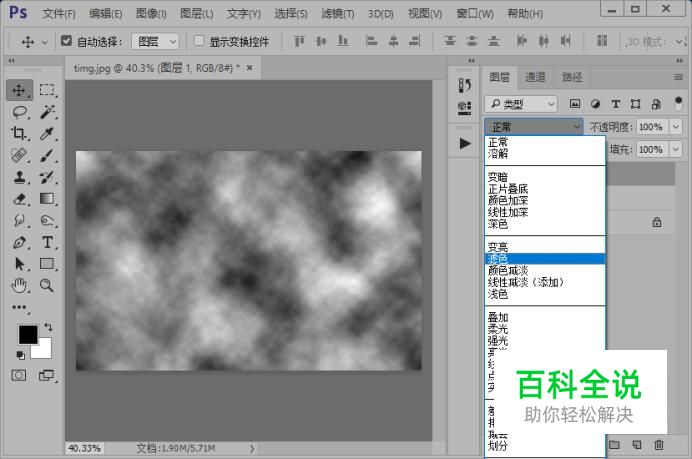Select the Type tool
This screenshot has height=459, width=692.
point(47,242)
